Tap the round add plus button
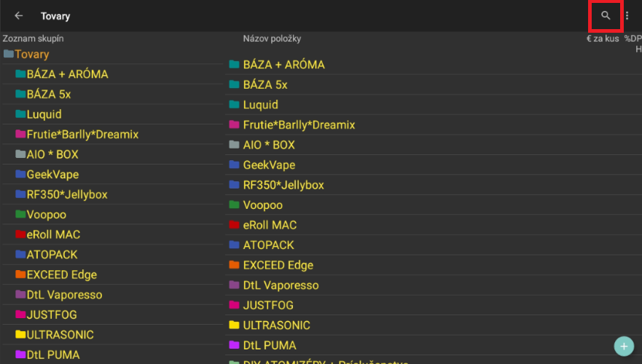 click(624, 346)
